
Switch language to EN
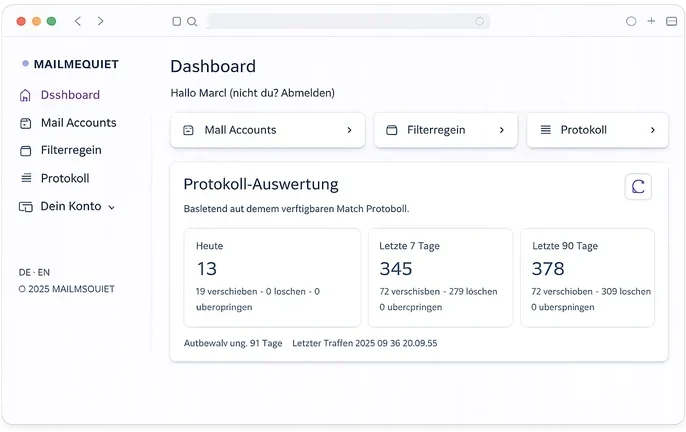tap(44, 272)
